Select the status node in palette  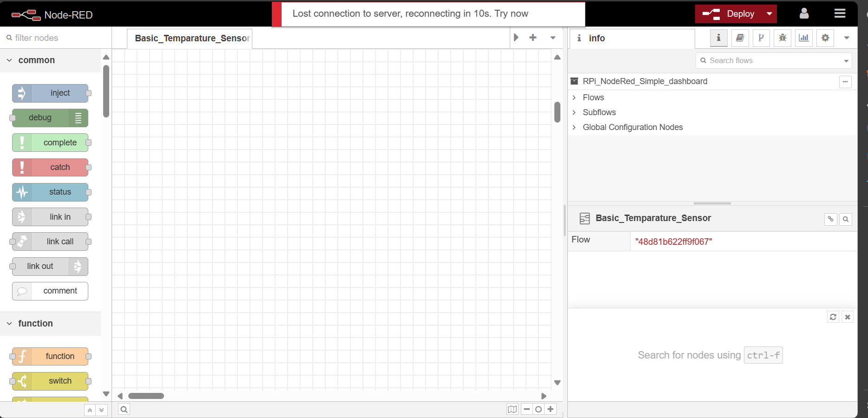(50, 192)
